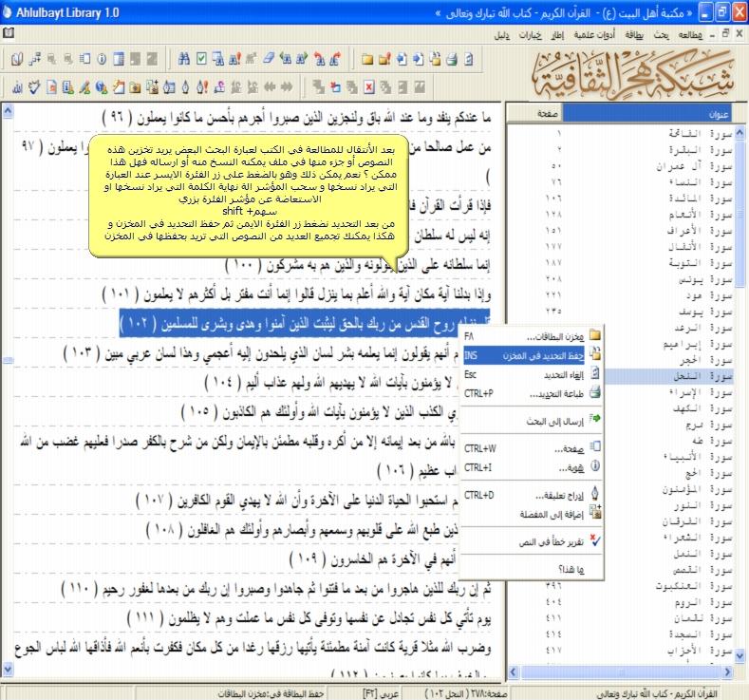Click sura list horizontal scroll left arrow

pos(514,672)
